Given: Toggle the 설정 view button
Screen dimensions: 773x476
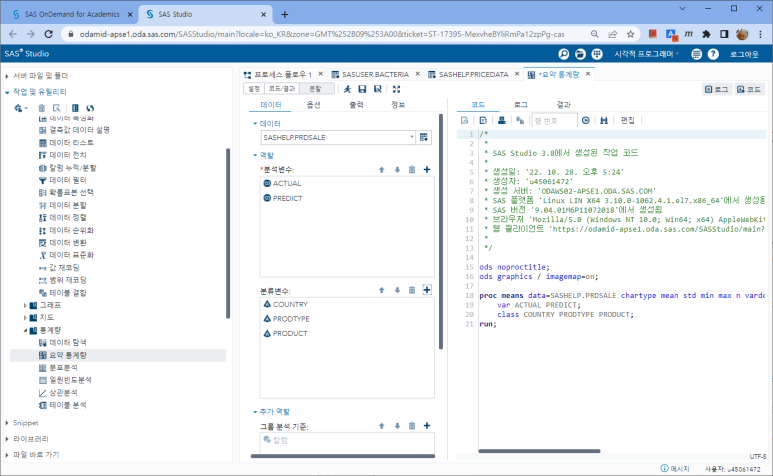Looking at the screenshot, I should tap(254, 89).
